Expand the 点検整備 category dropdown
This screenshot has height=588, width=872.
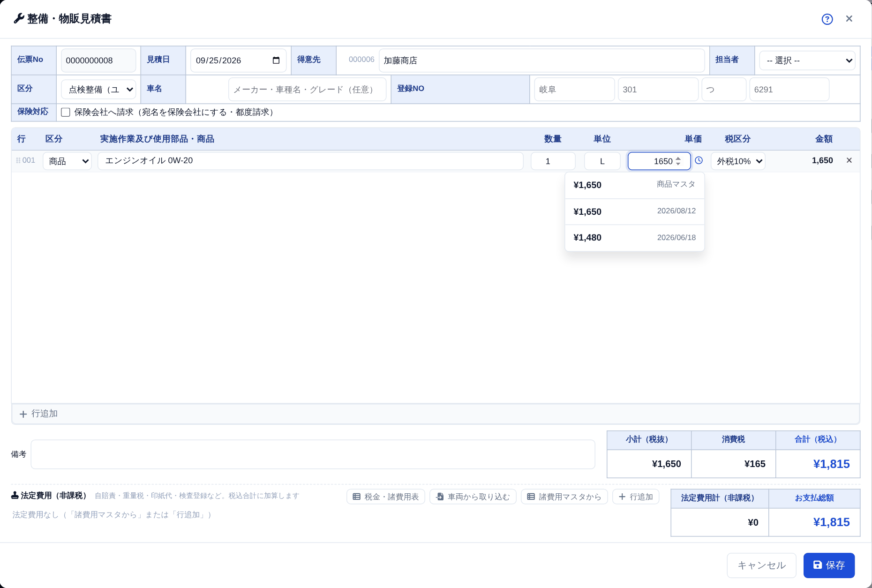pos(98,89)
